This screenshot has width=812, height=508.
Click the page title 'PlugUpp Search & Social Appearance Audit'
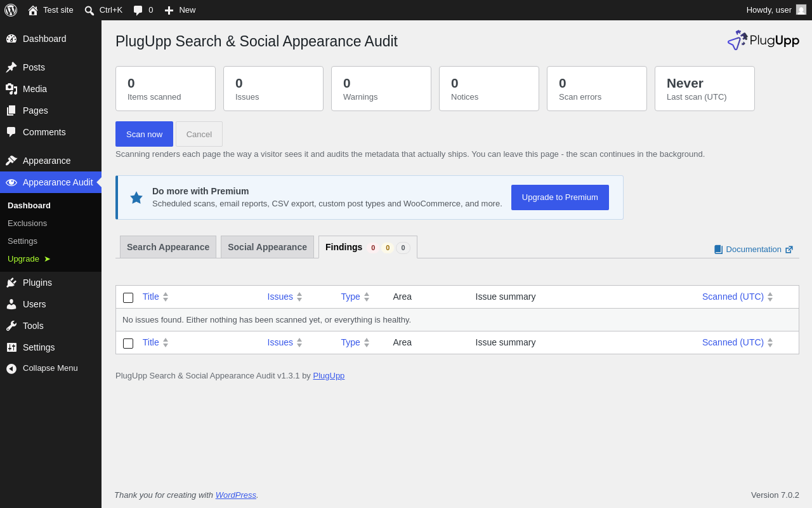[256, 41]
